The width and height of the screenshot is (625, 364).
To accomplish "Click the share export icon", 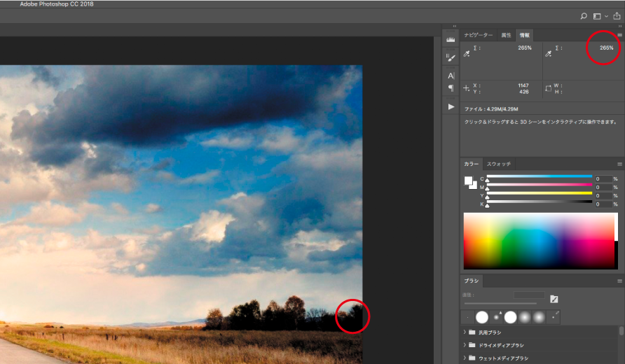I will coord(616,16).
